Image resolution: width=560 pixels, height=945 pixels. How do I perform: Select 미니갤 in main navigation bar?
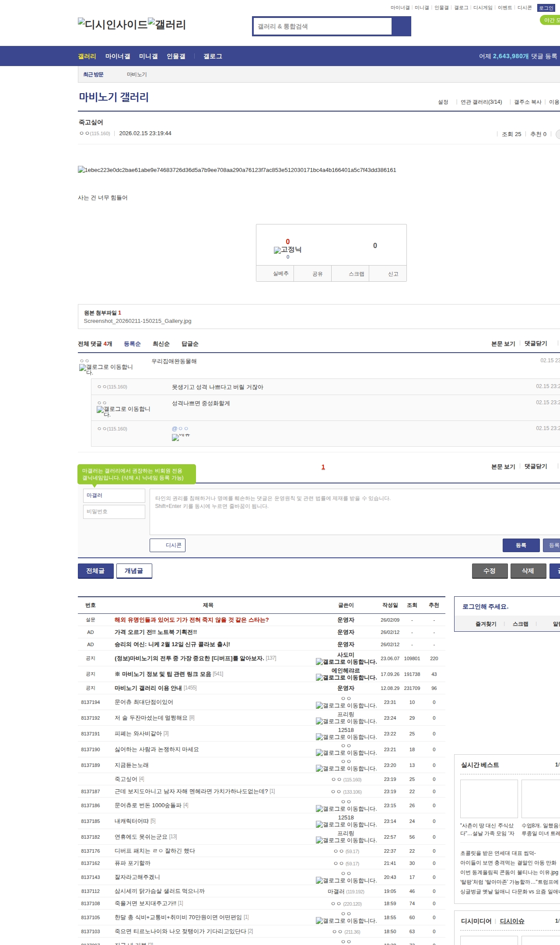coord(148,56)
